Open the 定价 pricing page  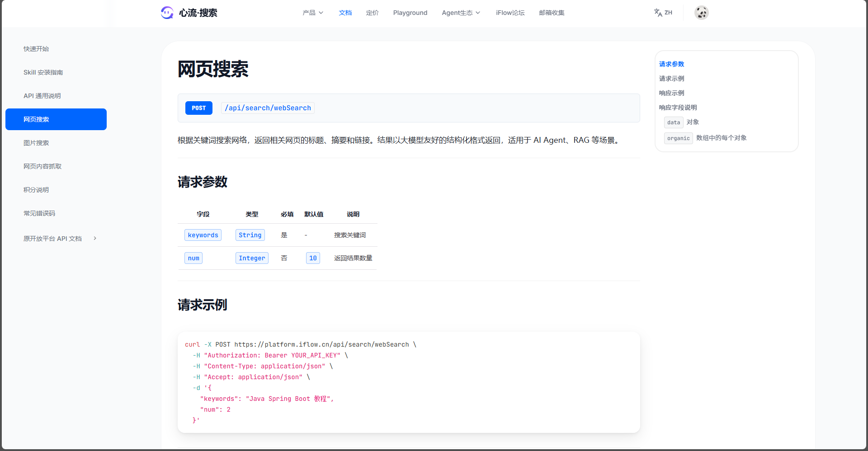[x=372, y=13]
